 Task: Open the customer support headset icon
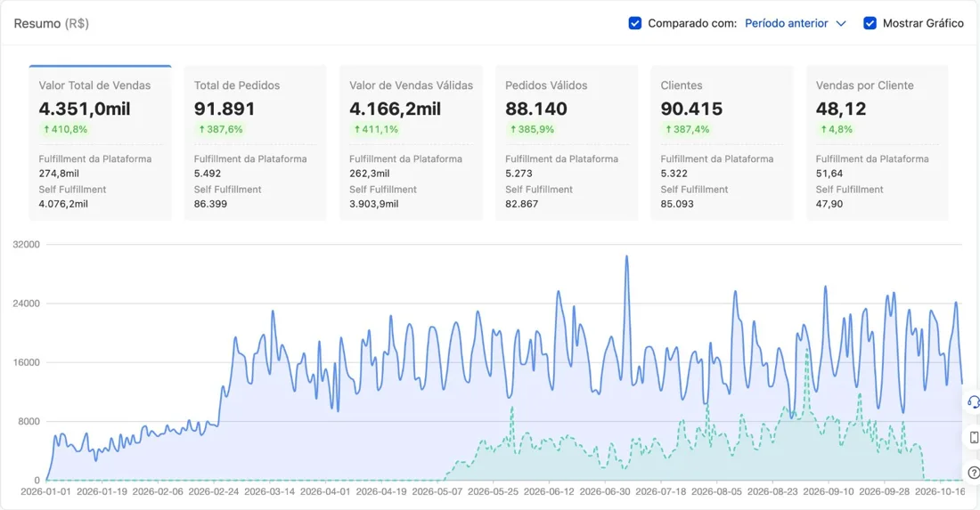(x=973, y=402)
